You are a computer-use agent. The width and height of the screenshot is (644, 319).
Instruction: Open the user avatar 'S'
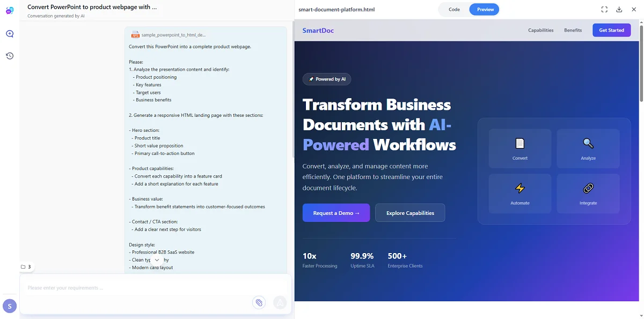[x=10, y=306]
